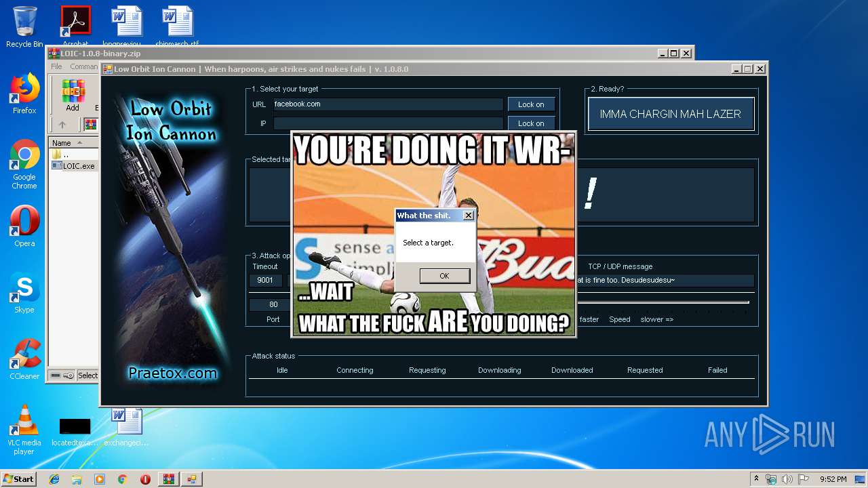
Task: Select the exchangeci... Word document icon
Action: [126, 427]
